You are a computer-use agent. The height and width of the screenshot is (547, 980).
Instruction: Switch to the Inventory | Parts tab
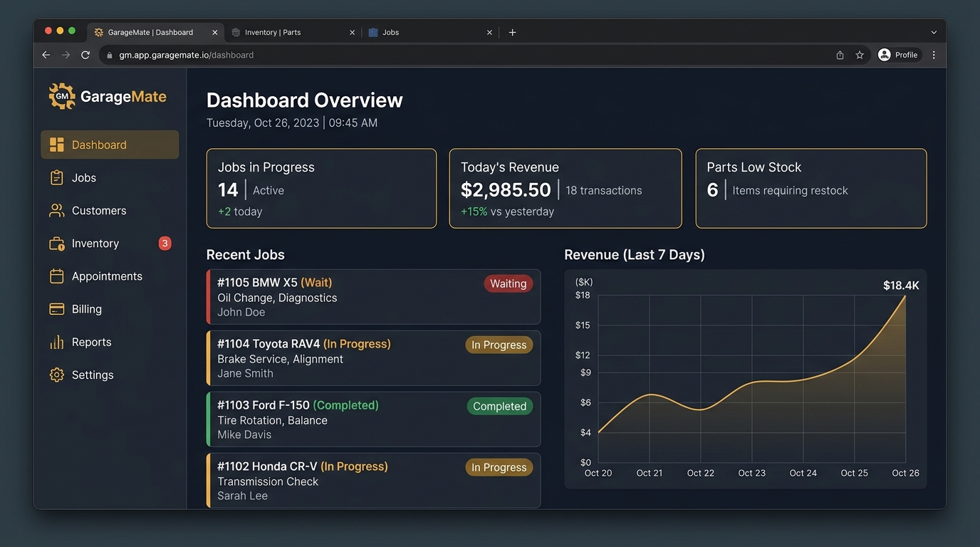coord(293,32)
